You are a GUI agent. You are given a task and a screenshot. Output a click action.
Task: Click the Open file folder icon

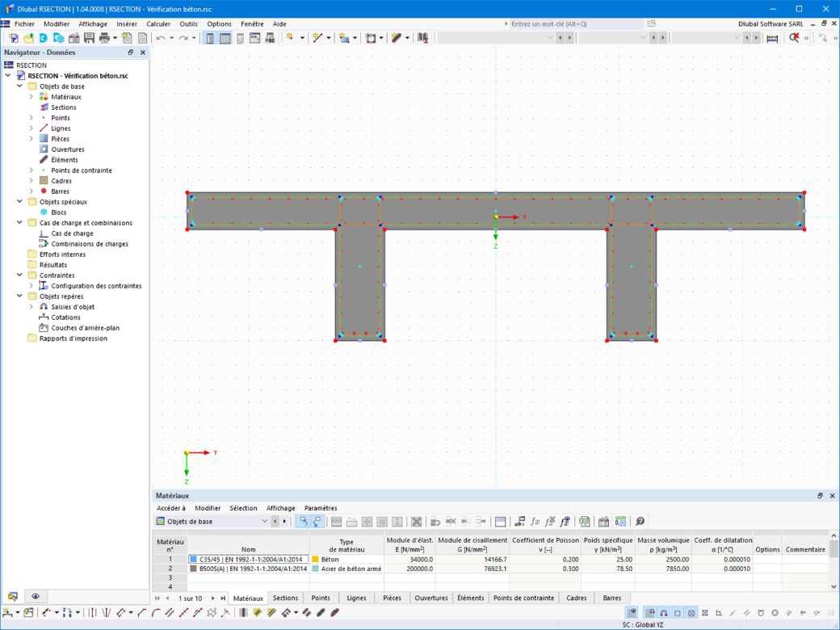[28, 38]
